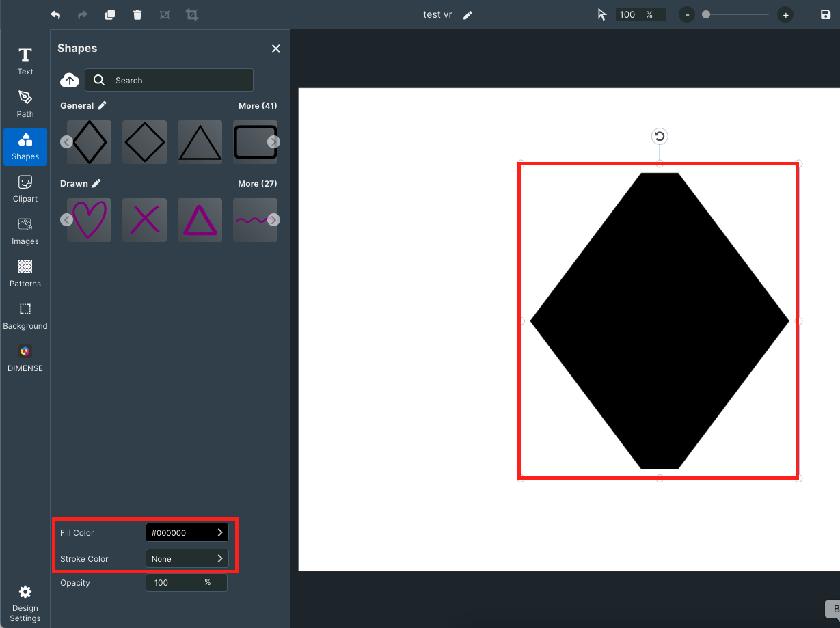Open the Text tool
The width and height of the screenshot is (840, 628).
25,62
